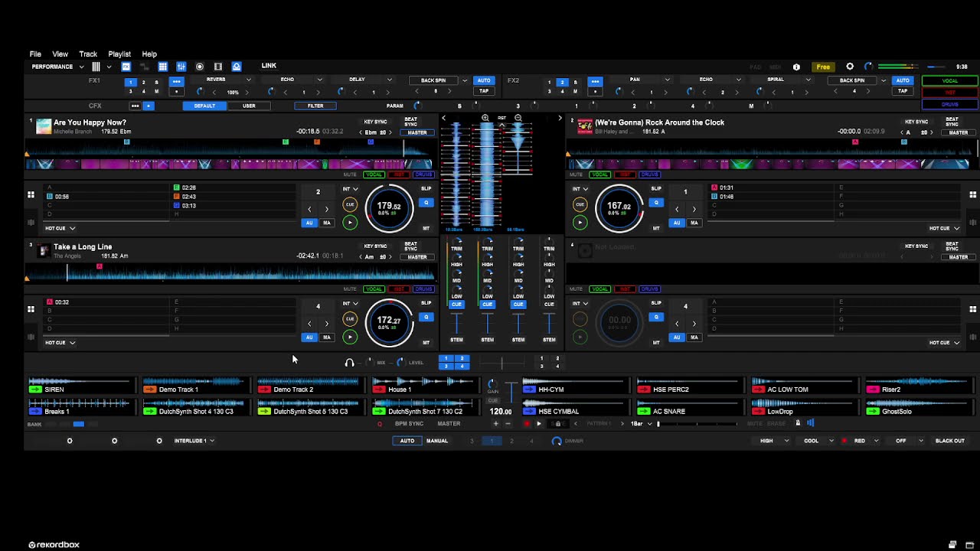Screen dimensions: 980x551
Task: Click the LINK button
Action: pos(269,66)
